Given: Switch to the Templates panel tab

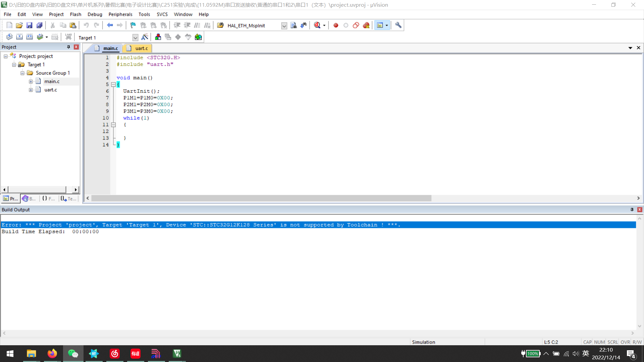Looking at the screenshot, I should (69, 199).
